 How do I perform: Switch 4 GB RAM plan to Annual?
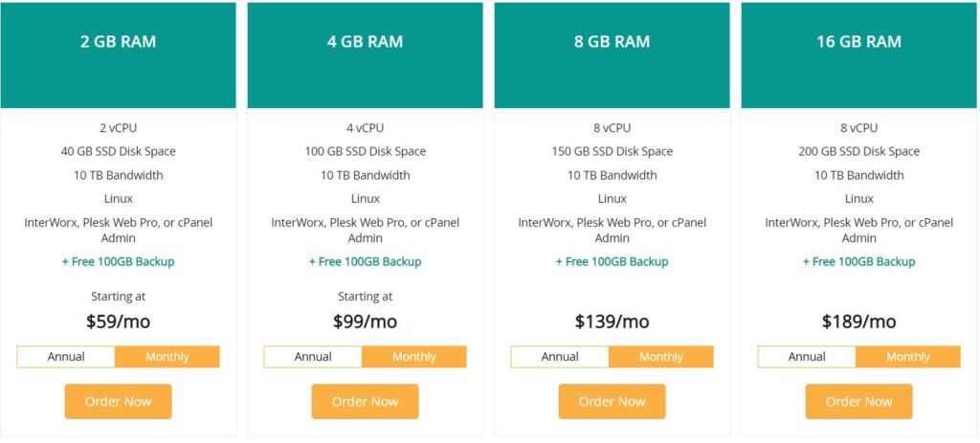[313, 357]
